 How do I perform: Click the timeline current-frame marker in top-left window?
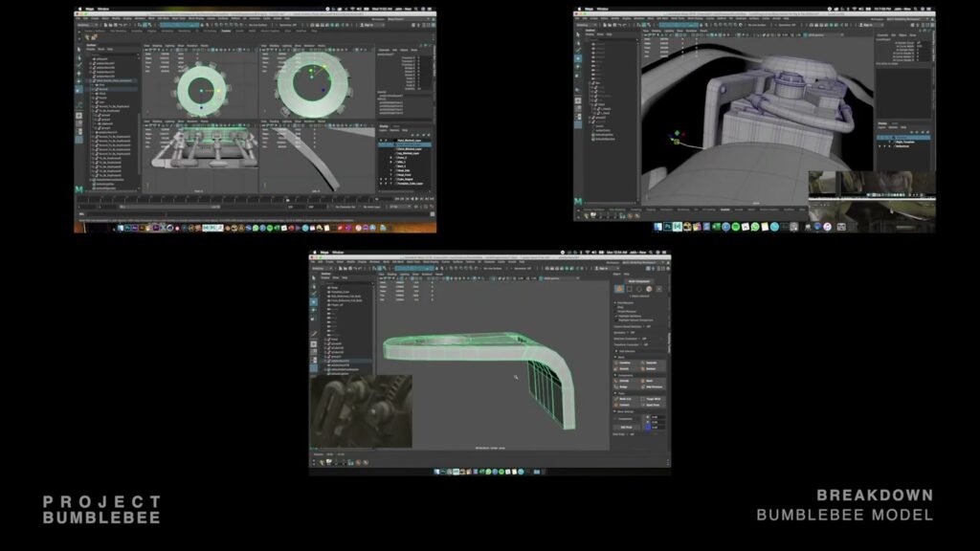[287, 200]
